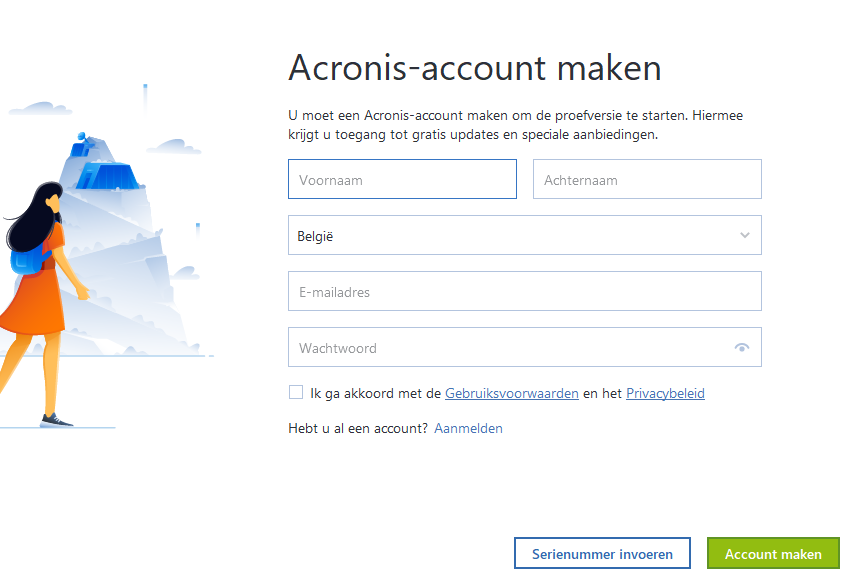Click the "Ik ga akkoord met de" label
Image resolution: width=853 pixels, height=581 pixels.
click(x=375, y=394)
